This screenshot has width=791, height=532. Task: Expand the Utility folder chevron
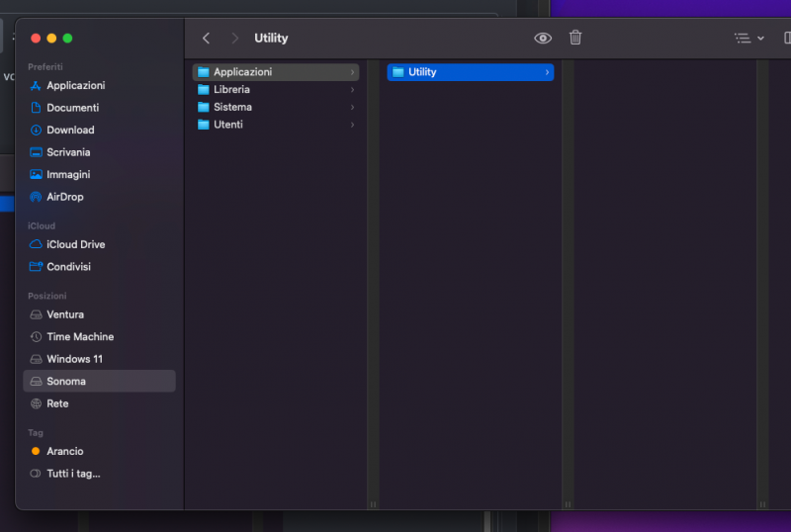547,73
